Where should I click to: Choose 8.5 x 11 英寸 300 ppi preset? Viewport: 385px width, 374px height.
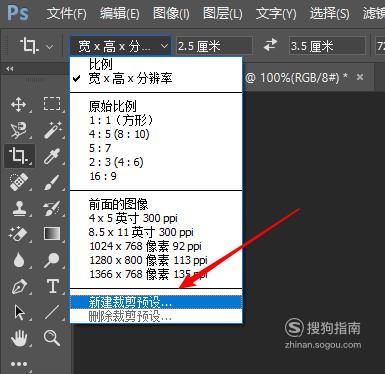(x=156, y=232)
